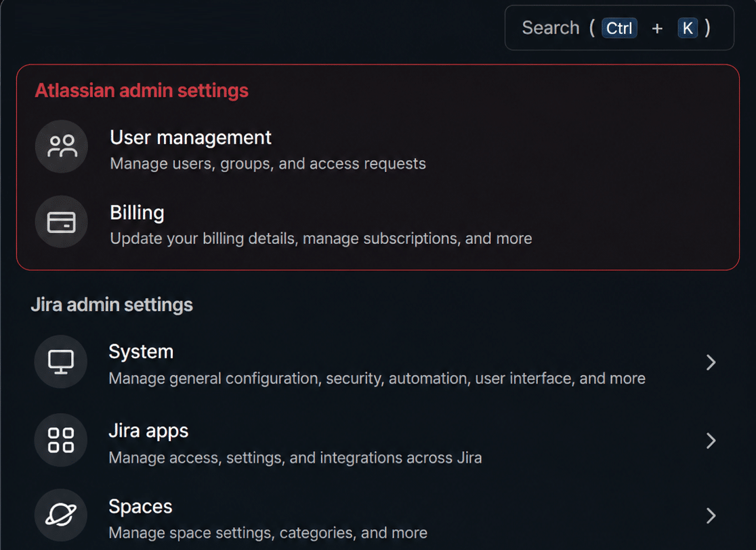Screen dimensions: 756x550
Task: Click the Jira apps grid icon
Action: [x=61, y=440]
